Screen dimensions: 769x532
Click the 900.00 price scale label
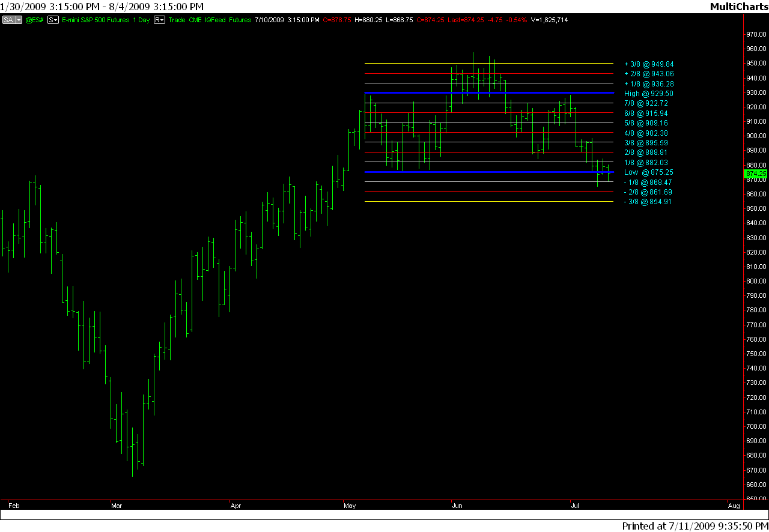pos(756,136)
